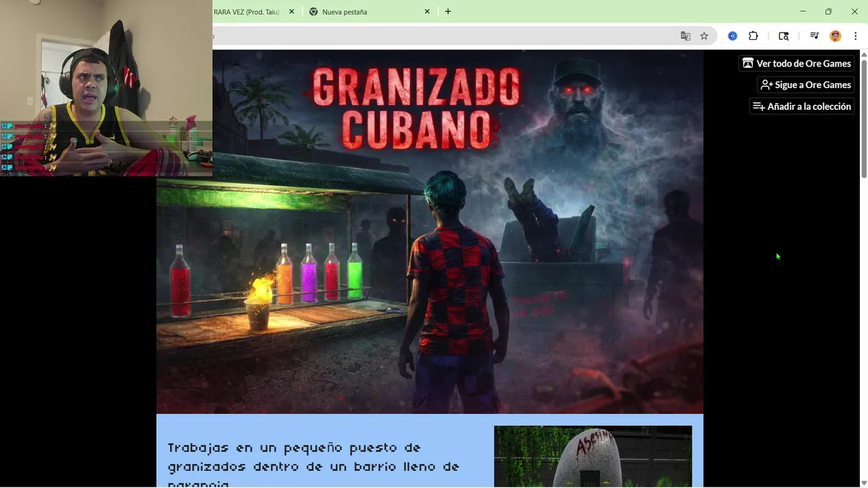This screenshot has width=868, height=488.
Task: Open the Chrome profile avatar
Action: pos(835,36)
